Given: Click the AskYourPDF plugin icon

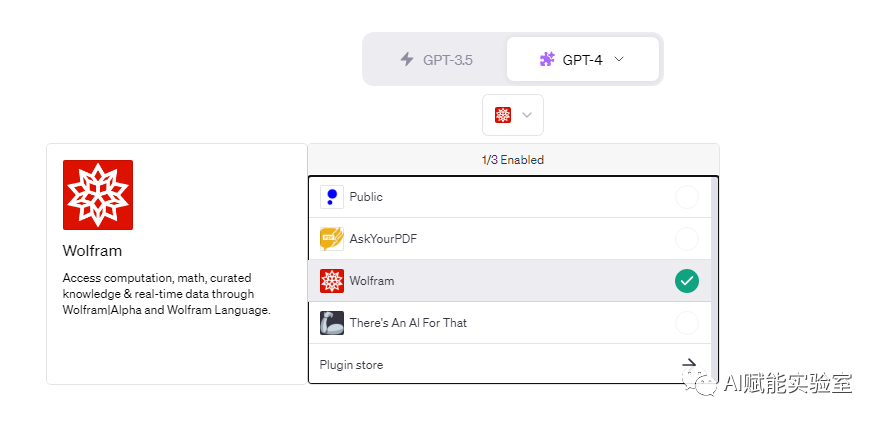Looking at the screenshot, I should 332,239.
